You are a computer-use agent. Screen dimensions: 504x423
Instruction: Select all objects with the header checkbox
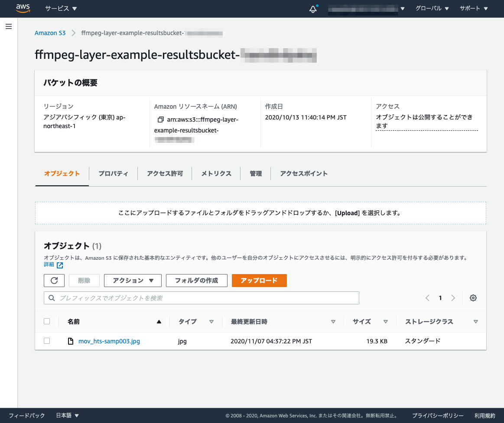click(x=47, y=321)
